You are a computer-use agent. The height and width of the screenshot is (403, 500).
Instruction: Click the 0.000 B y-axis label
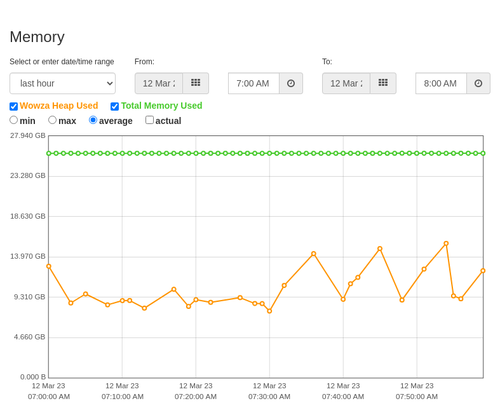(33, 377)
